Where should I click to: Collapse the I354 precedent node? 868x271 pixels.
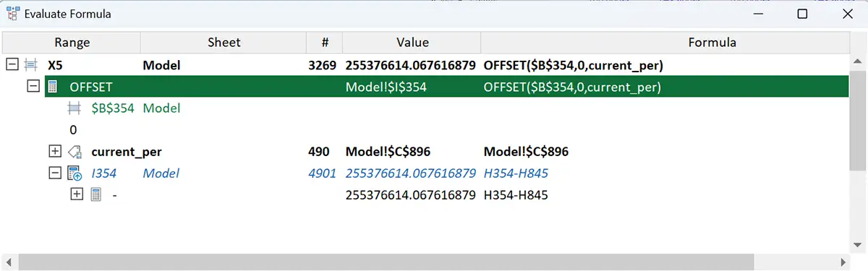point(54,173)
